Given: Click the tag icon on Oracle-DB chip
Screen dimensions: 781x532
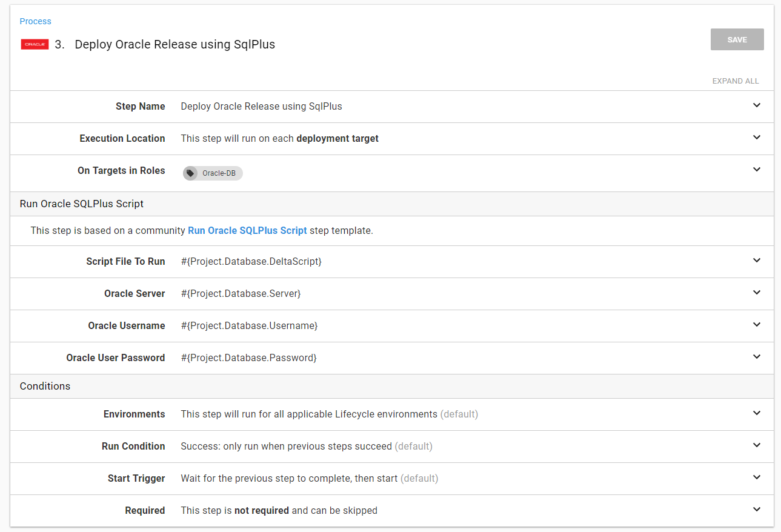Looking at the screenshot, I should point(191,173).
